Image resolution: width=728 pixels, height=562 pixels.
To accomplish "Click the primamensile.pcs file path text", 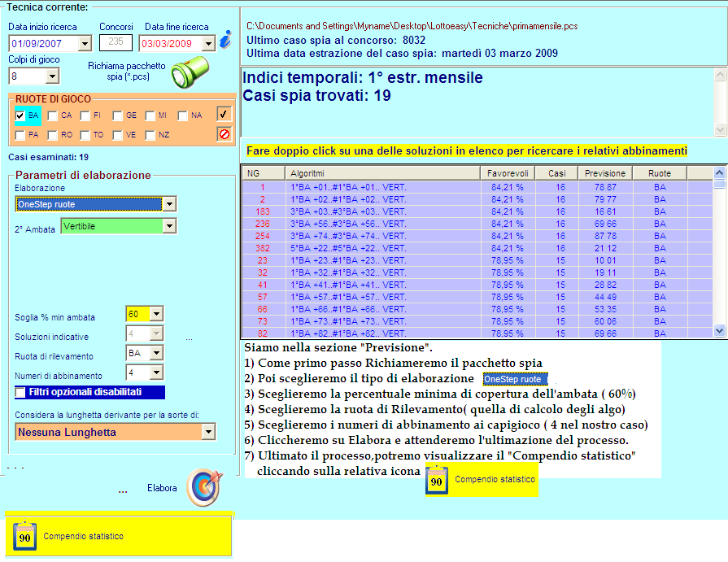I will click(x=412, y=26).
